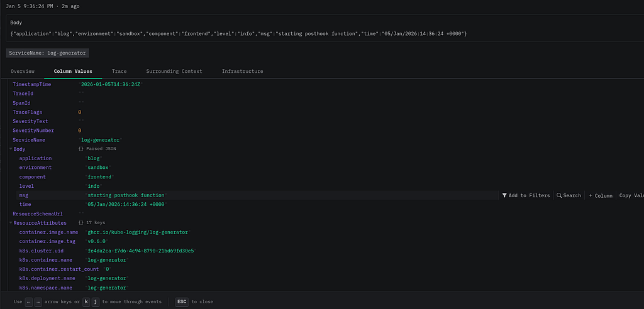Click the magnifier icon beside Search
The image size is (644, 309).
559,195
